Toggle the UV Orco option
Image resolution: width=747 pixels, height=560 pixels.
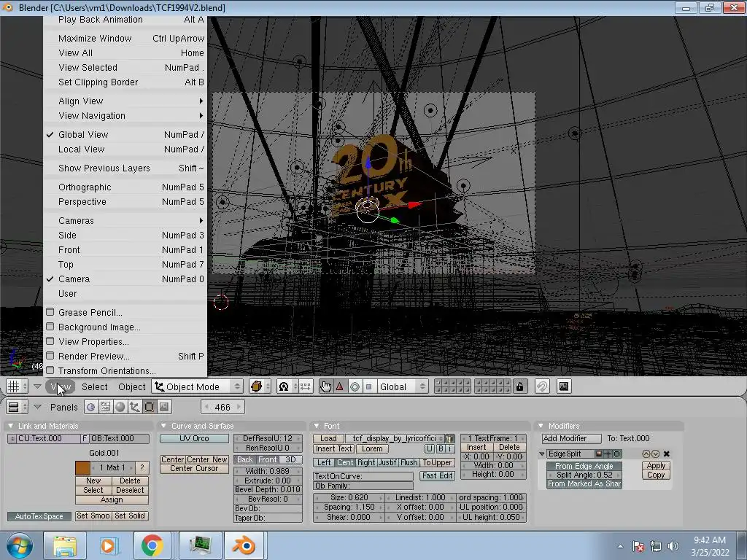194,438
